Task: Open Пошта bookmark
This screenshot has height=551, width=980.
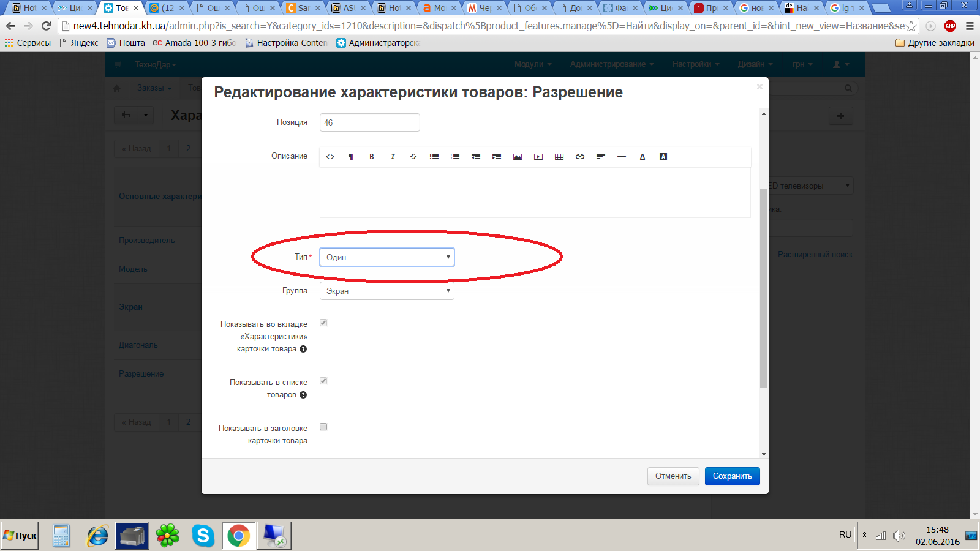Action: point(126,43)
